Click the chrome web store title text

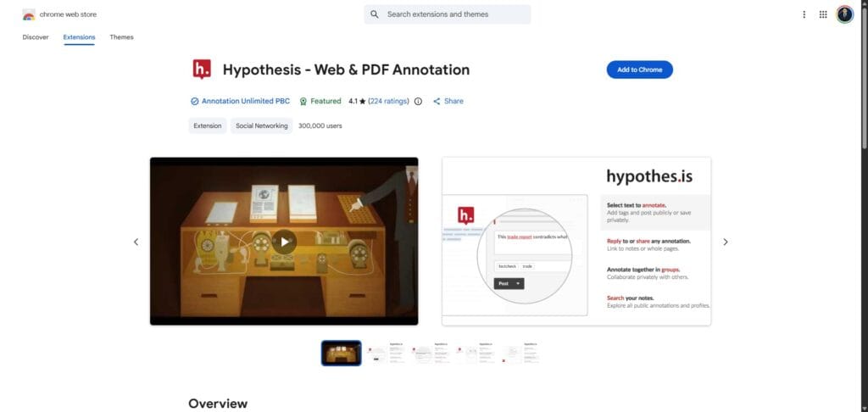(x=68, y=14)
